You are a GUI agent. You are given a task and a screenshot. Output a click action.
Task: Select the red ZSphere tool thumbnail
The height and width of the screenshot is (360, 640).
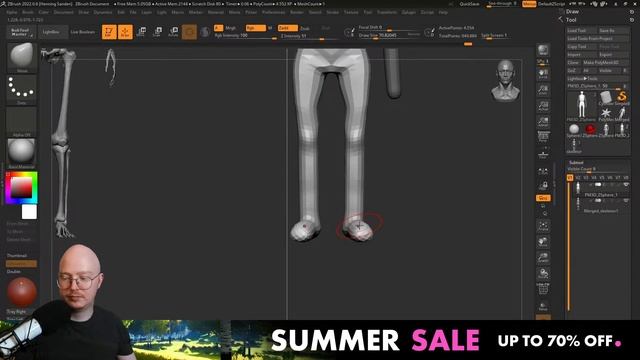coord(590,129)
